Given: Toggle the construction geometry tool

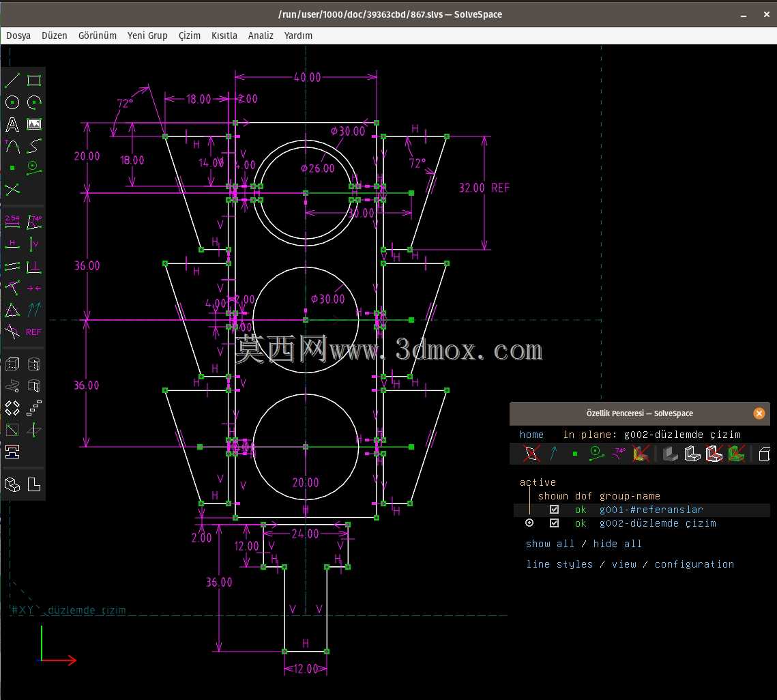Looking at the screenshot, I should point(34,168).
